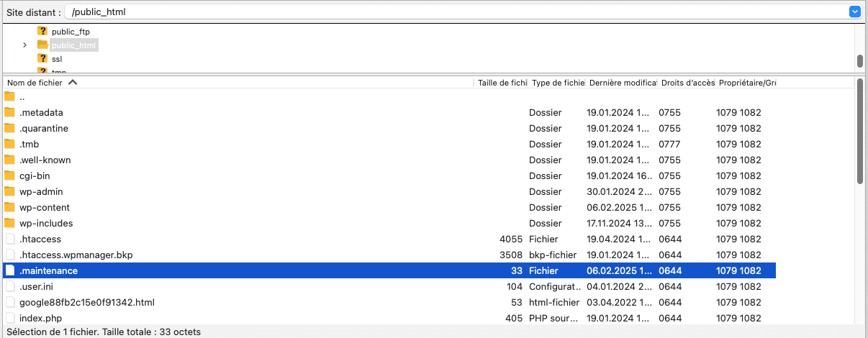This screenshot has width=868, height=338.
Task: Select google88fb2c15e0f91342.html file
Action: coord(87,302)
